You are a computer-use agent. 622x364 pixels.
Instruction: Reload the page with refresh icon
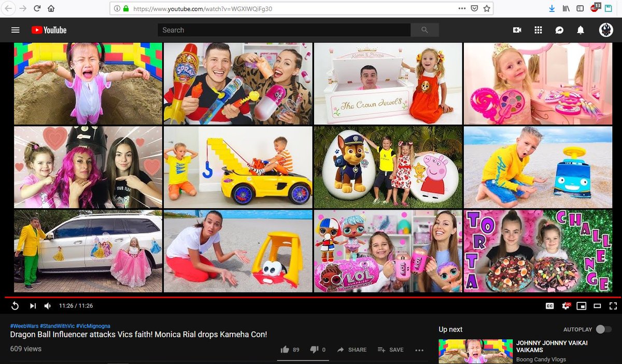pos(37,8)
